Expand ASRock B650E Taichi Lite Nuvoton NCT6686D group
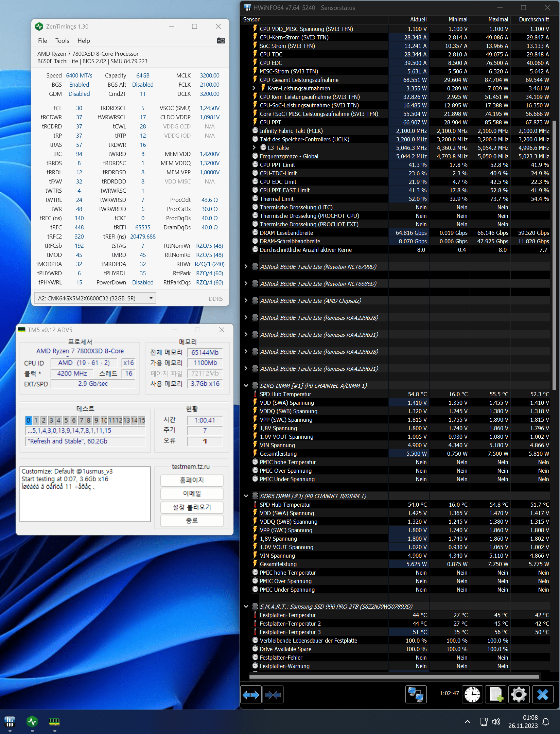 [x=246, y=284]
